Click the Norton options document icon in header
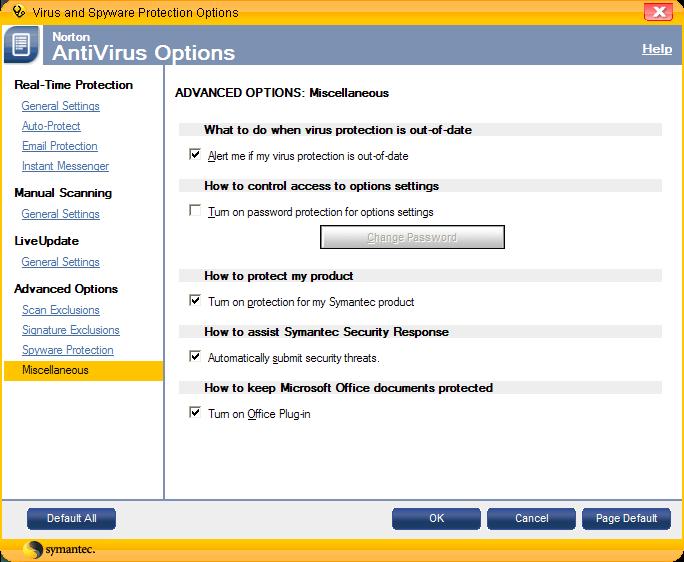 21,45
